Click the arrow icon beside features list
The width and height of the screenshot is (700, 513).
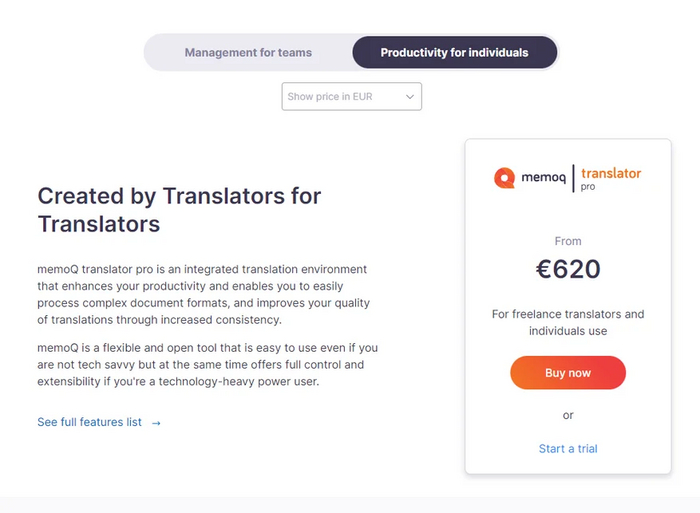156,423
